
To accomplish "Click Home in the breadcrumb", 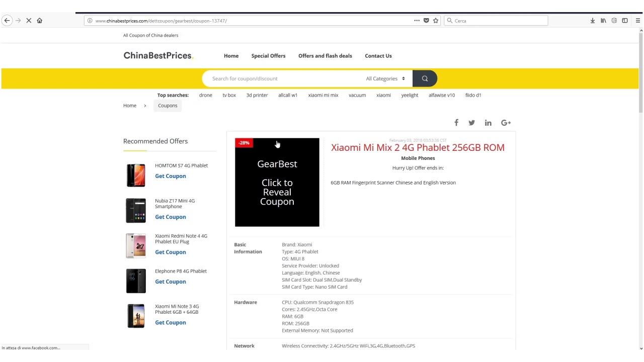I will [130, 106].
